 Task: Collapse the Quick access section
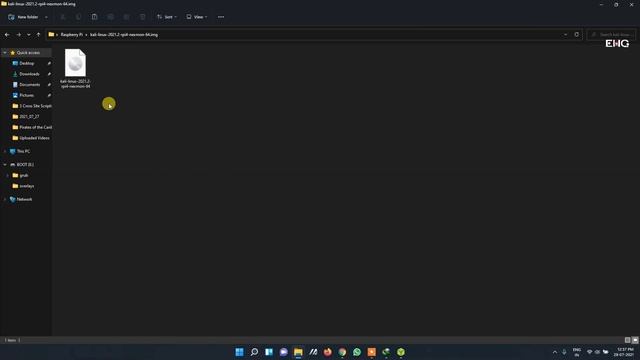click(x=5, y=53)
